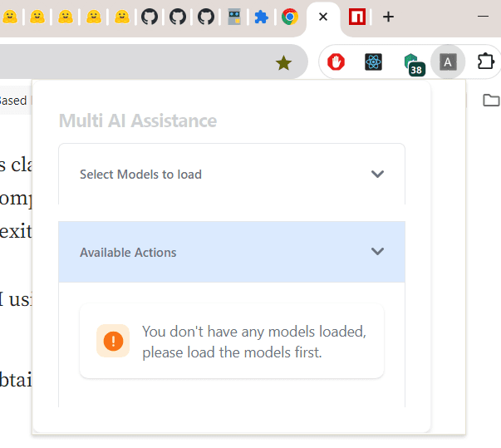This screenshot has width=501, height=448.
Task: Click the Multi AI Assistance heading
Action: click(137, 121)
